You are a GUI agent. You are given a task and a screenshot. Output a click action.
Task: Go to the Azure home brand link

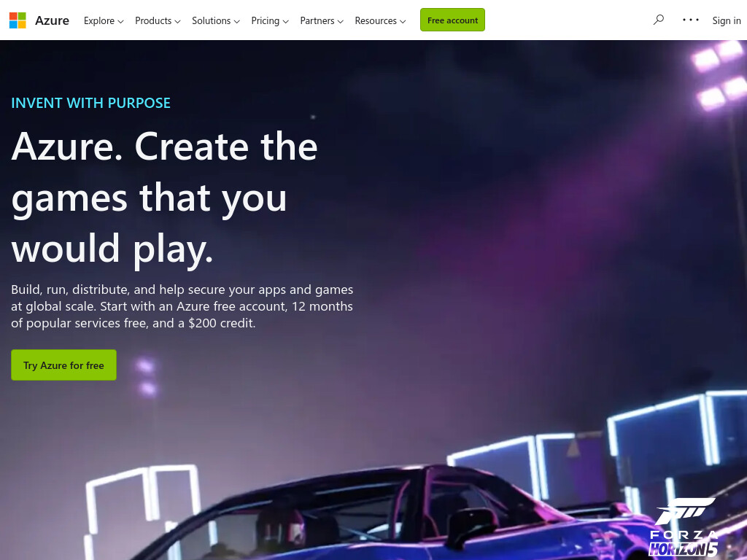click(x=52, y=21)
